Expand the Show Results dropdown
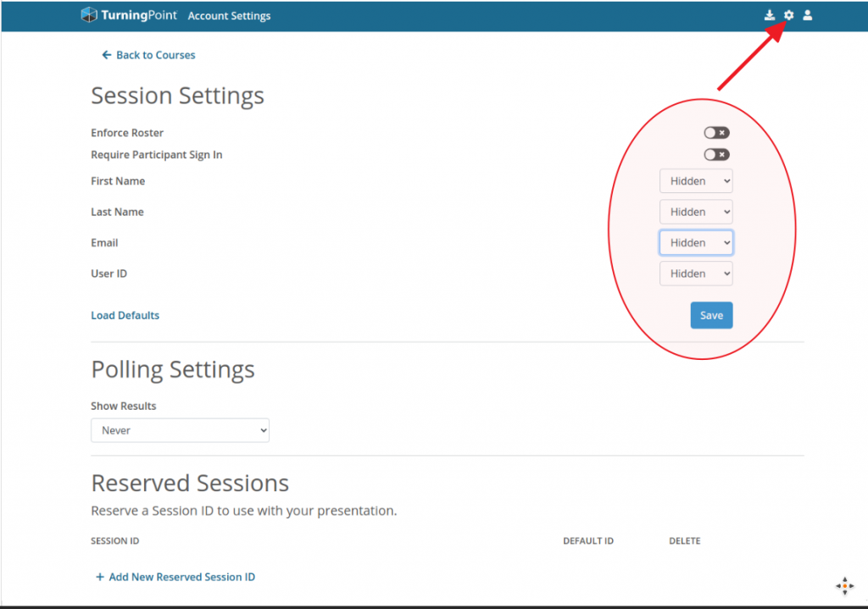 pos(180,430)
